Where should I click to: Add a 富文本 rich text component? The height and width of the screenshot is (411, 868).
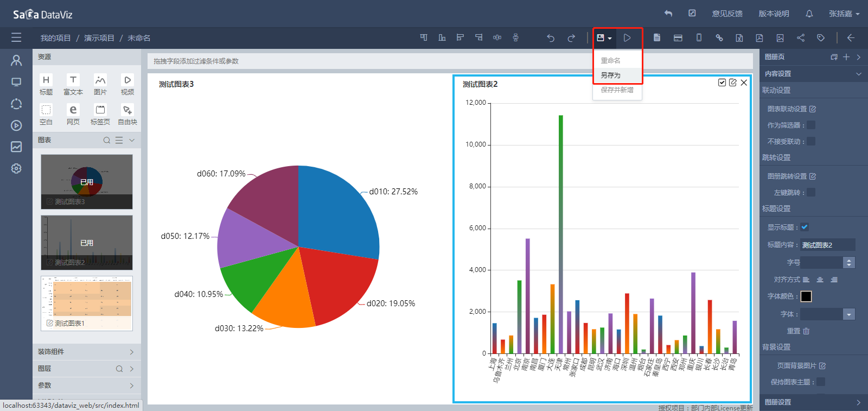[x=73, y=85]
